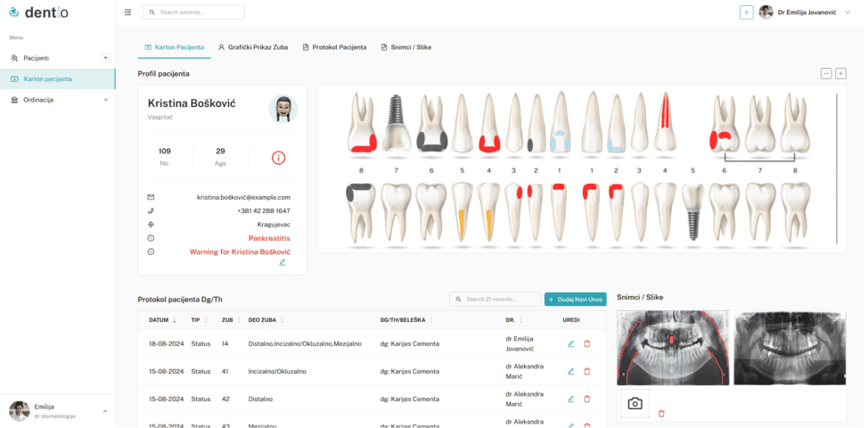Click email icon in patient contact info
The width and height of the screenshot is (868, 428).
(x=151, y=197)
